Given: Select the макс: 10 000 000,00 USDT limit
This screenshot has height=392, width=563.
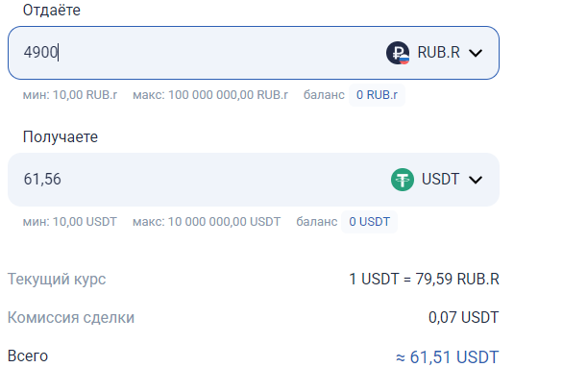Looking at the screenshot, I should pos(207,222).
